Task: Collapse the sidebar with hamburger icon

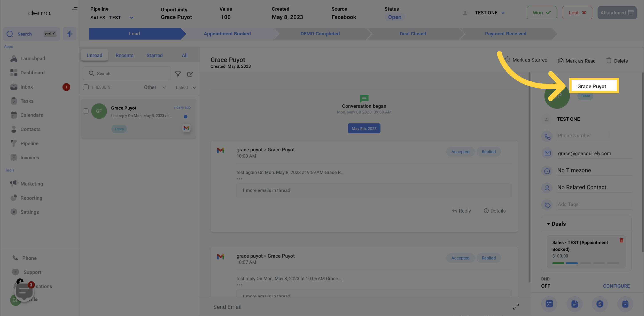Action: click(x=75, y=10)
